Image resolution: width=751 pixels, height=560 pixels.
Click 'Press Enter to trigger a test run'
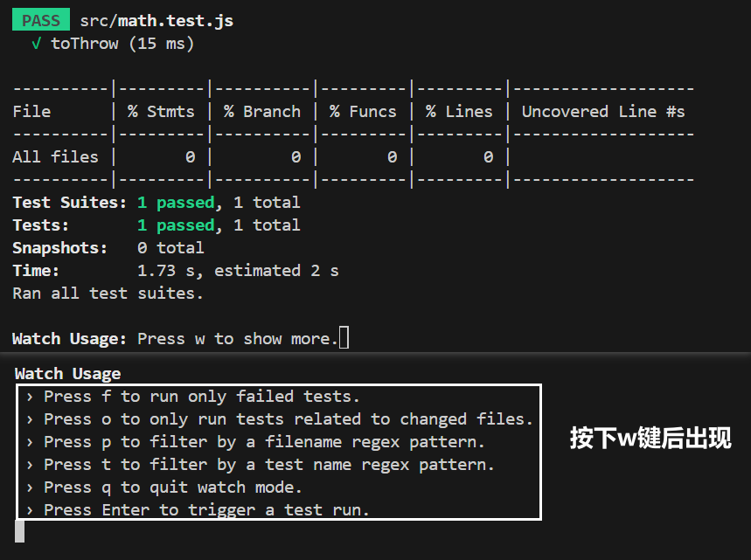[x=206, y=510]
